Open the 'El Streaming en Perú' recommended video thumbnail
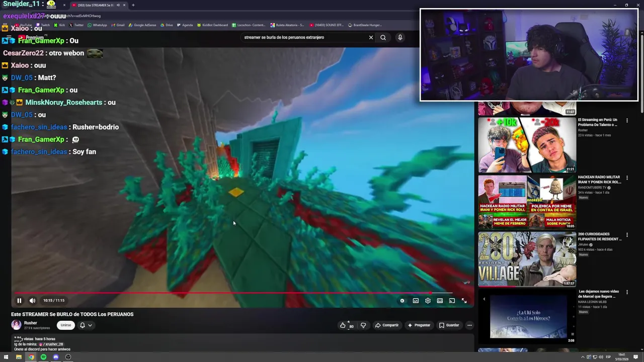Image resolution: width=644 pixels, height=362 pixels. pos(527,145)
